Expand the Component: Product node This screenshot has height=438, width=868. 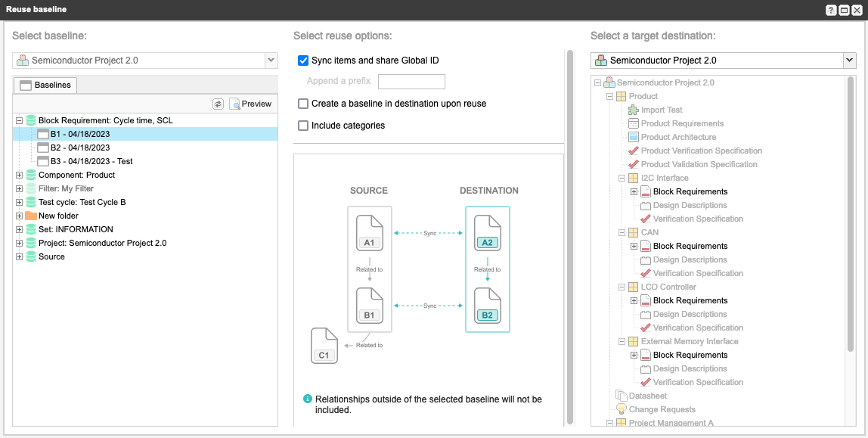pyautogui.click(x=20, y=175)
